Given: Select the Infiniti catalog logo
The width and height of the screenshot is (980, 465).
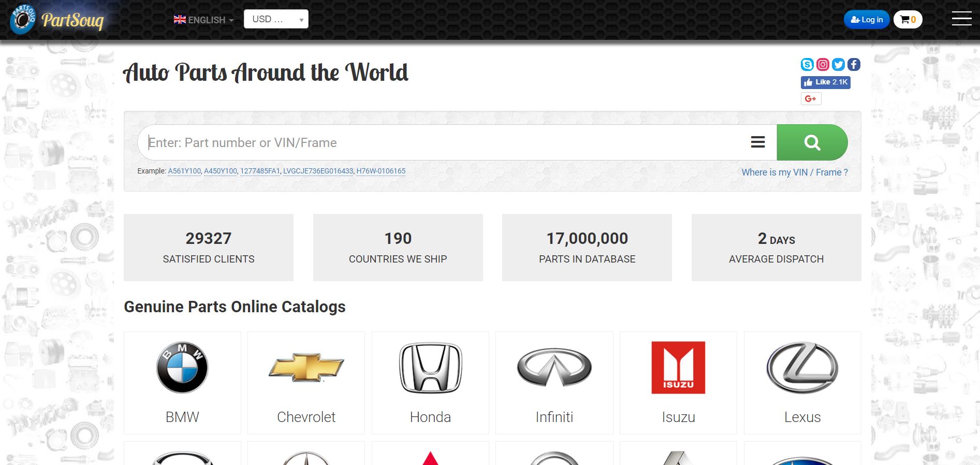Looking at the screenshot, I should pyautogui.click(x=554, y=368).
